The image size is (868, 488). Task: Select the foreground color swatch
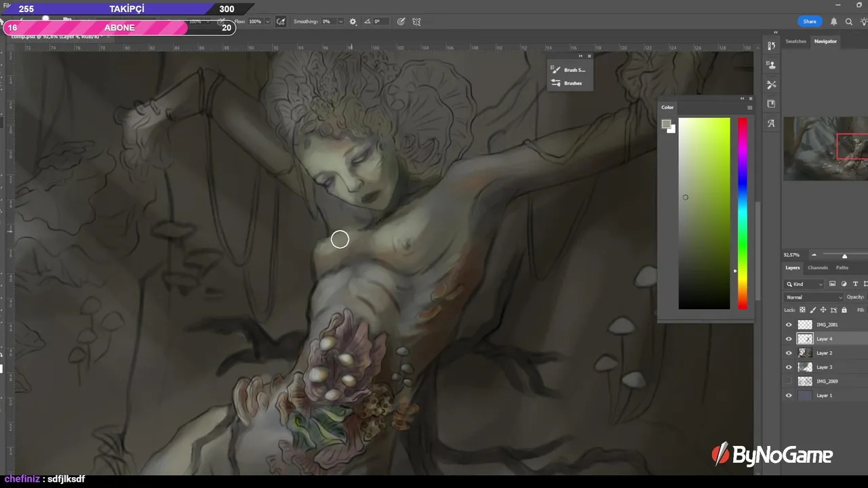(x=667, y=124)
